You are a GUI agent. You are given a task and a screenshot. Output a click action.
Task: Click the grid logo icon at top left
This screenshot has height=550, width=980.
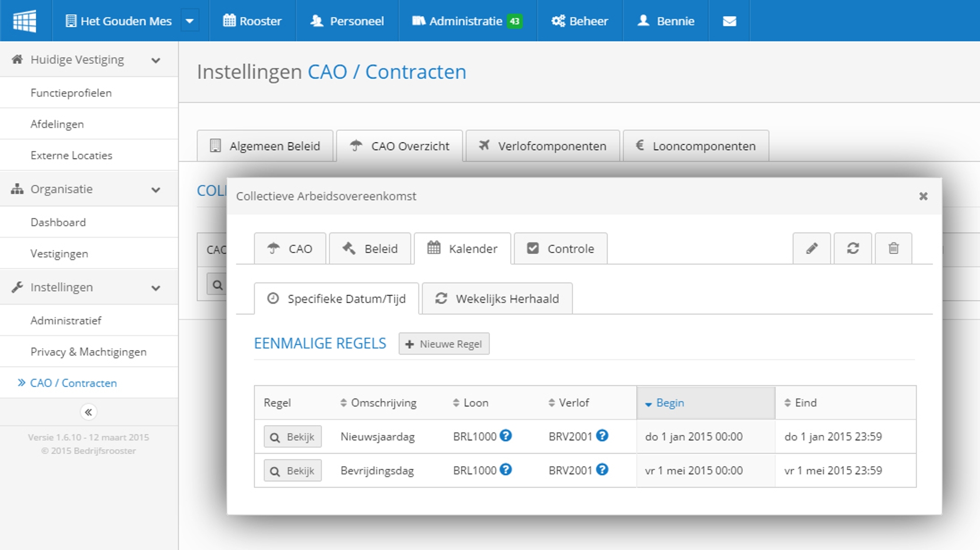pos(25,21)
